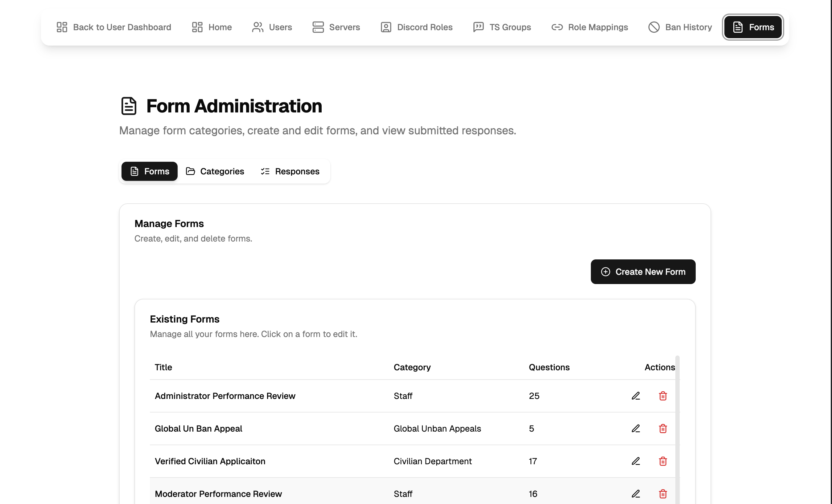Open the Responses tab
832x504 pixels.
[290, 171]
